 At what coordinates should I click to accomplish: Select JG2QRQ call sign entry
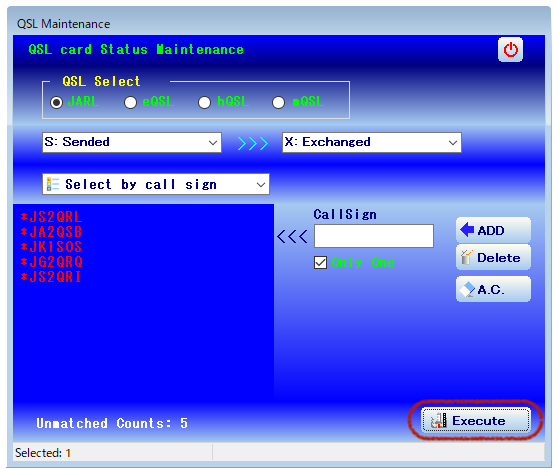(x=51, y=262)
